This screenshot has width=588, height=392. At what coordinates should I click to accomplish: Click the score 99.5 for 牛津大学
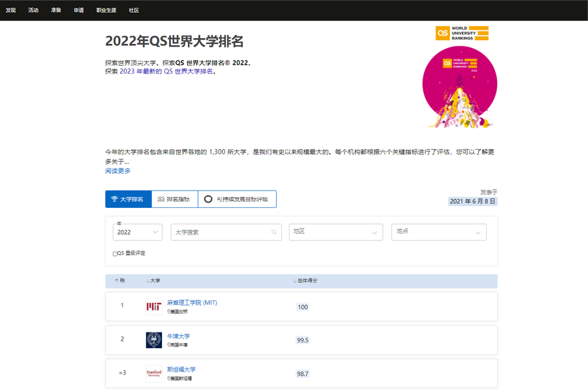click(x=303, y=340)
